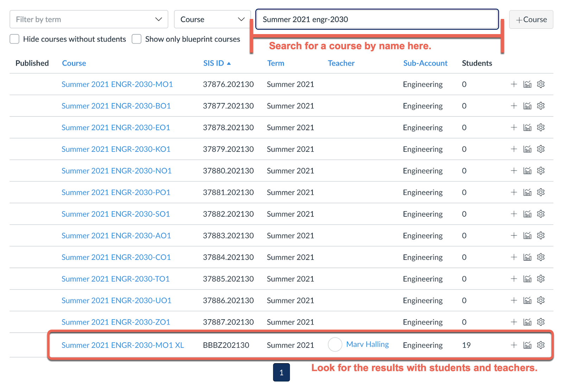This screenshot has width=563, height=392.
Task: Sort by Sub-Account column header
Action: pos(425,63)
